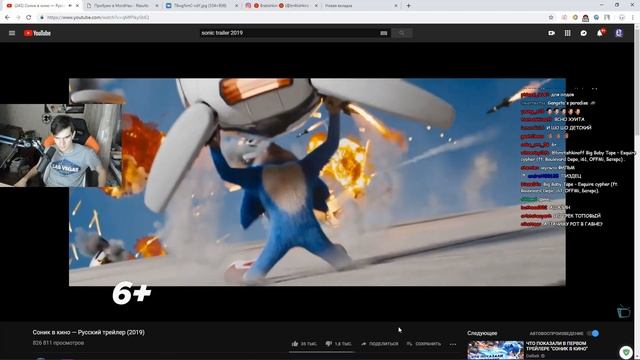Switch to the Новая вкладка tab
This screenshot has width=640, height=360.
tap(359, 6)
